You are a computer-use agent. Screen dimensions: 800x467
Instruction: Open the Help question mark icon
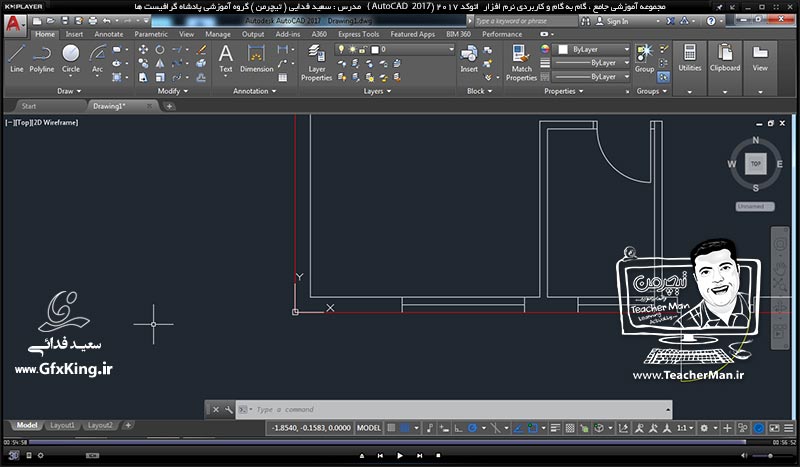(x=711, y=21)
